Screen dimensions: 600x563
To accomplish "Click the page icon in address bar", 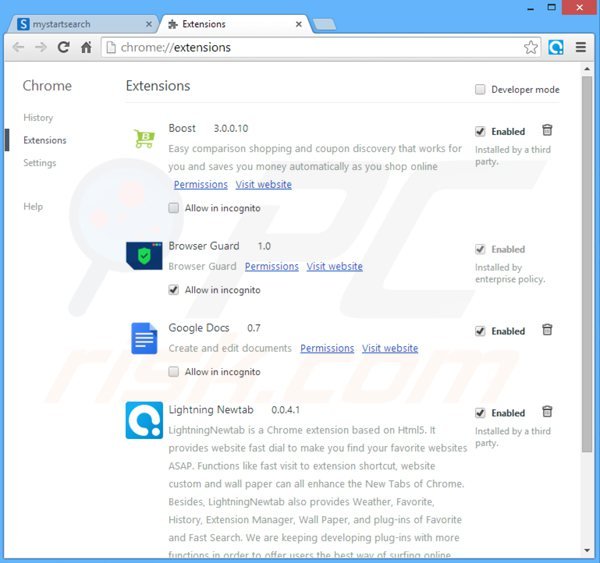I will click(111, 47).
